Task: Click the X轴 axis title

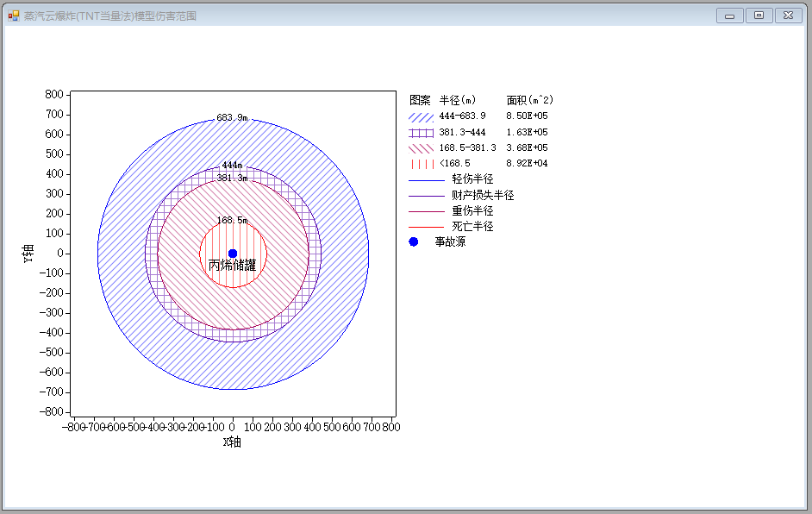Action: [x=232, y=442]
